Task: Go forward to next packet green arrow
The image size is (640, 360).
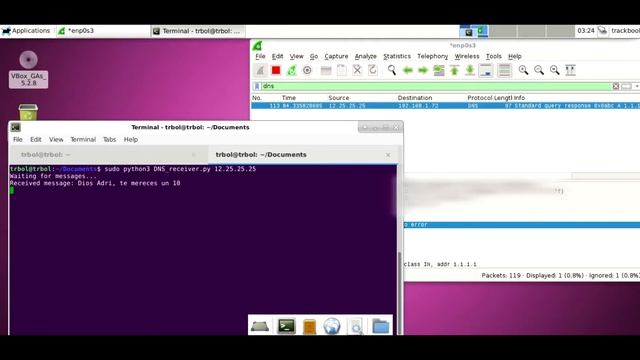Action: 423,70
